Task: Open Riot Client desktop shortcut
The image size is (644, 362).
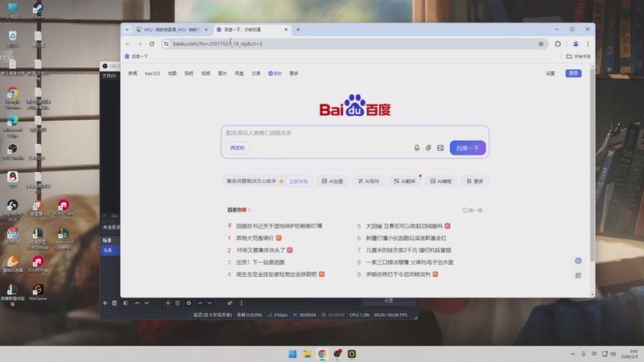Action: click(x=64, y=208)
